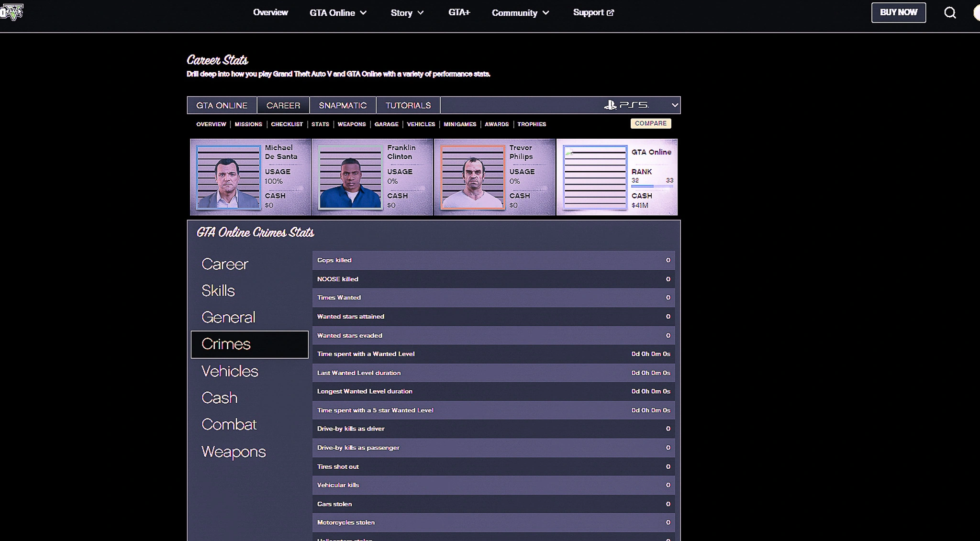Go to Overview in top navigation
980x541 pixels.
click(270, 12)
